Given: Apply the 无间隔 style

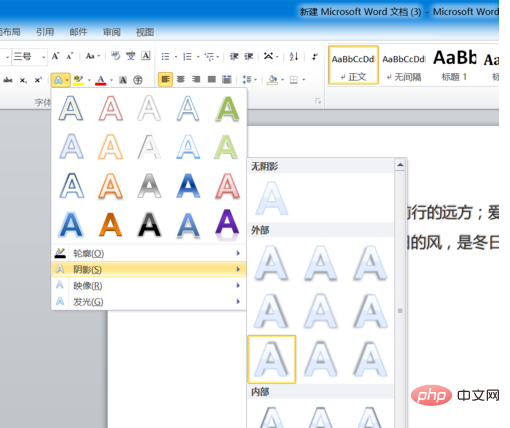Looking at the screenshot, I should (404, 66).
